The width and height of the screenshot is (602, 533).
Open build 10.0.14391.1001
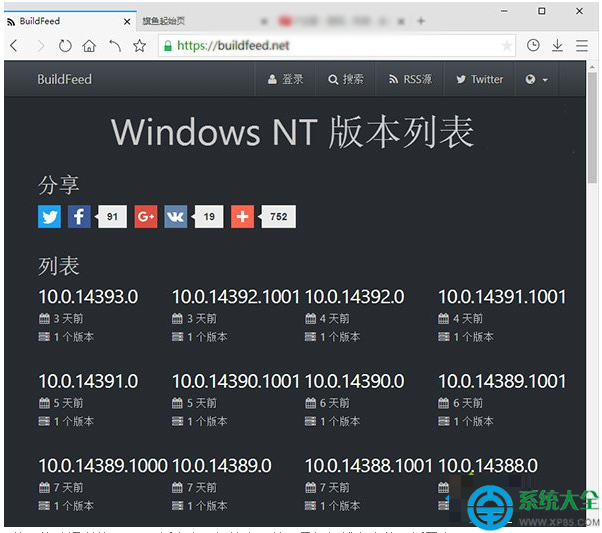click(502, 297)
